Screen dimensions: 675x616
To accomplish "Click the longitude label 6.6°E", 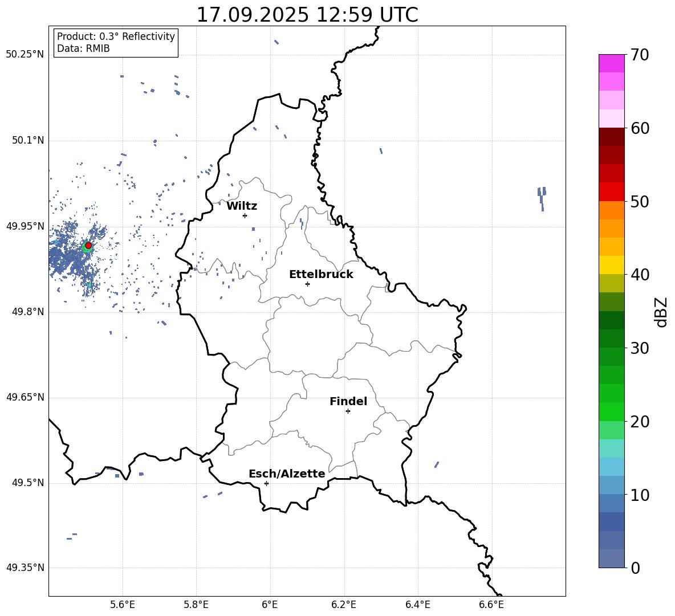I will 491,605.
